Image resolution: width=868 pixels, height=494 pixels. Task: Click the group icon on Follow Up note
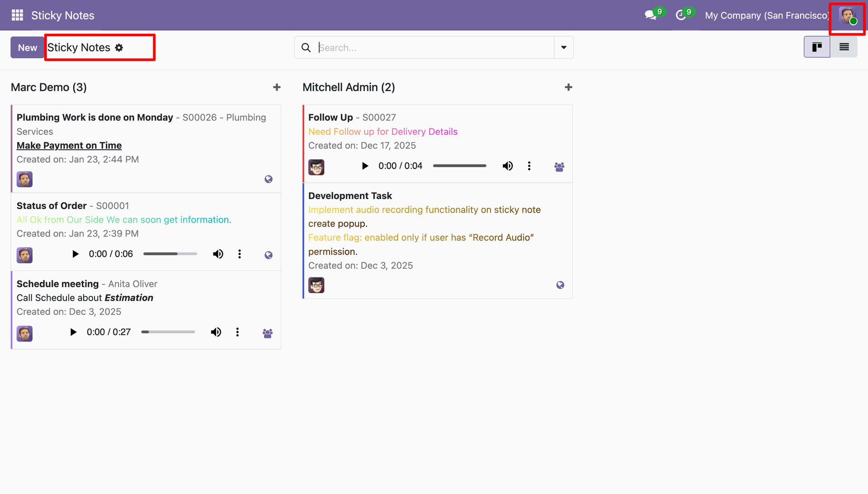(x=559, y=167)
